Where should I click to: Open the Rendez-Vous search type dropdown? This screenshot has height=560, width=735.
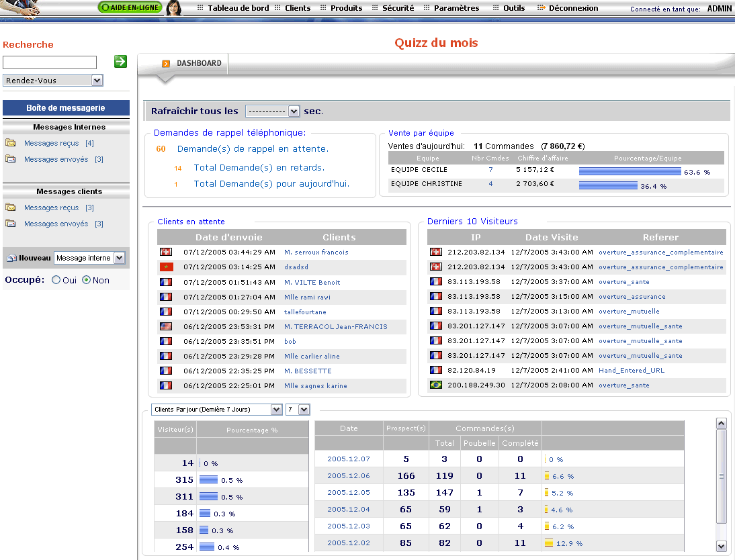point(53,81)
